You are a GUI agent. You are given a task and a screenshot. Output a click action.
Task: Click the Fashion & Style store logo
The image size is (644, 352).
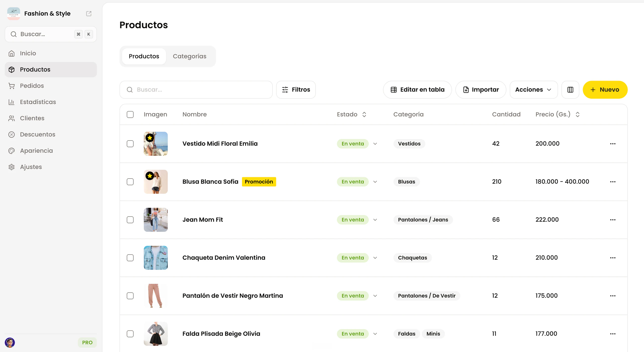[x=14, y=14]
